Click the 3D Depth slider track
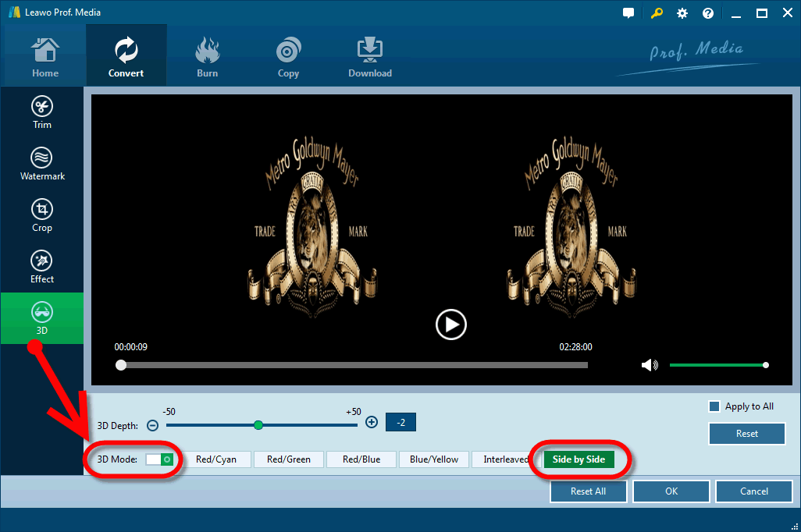The width and height of the screenshot is (801, 532). [x=262, y=425]
